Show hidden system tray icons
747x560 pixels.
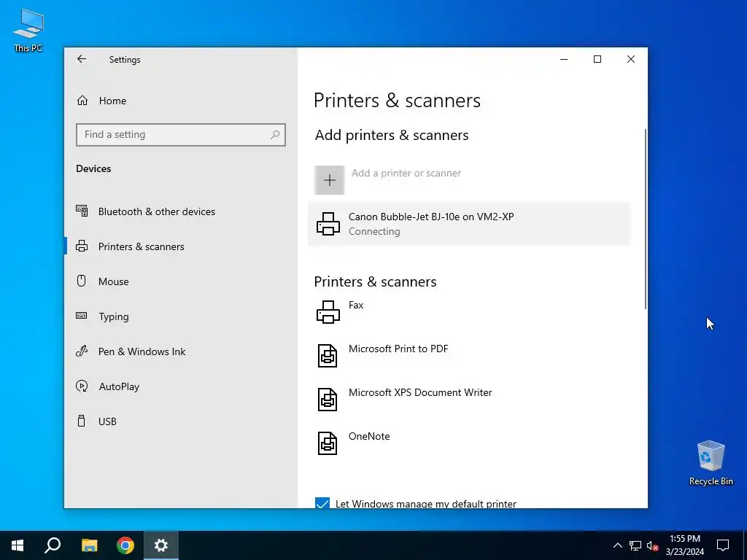tap(617, 545)
